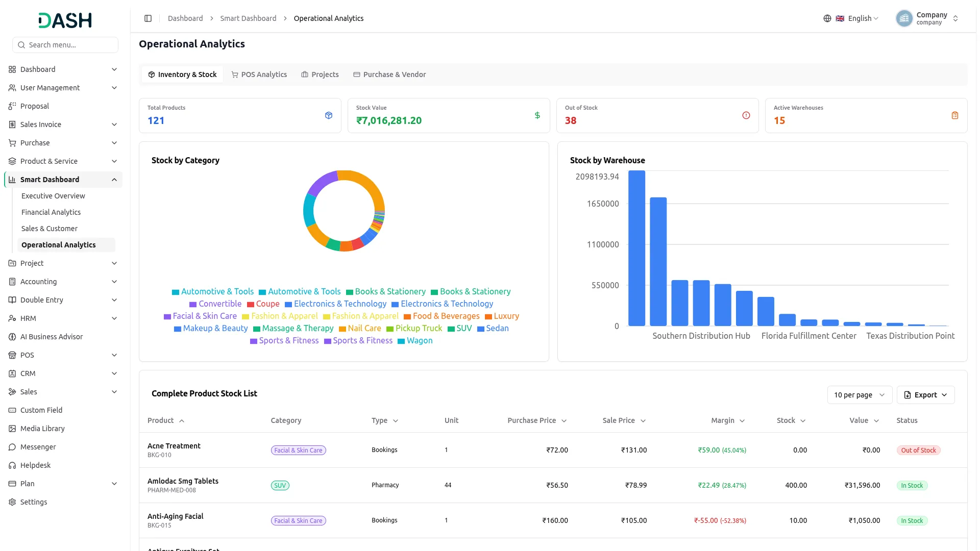Toggle Wagon legend color swatch

click(x=401, y=341)
